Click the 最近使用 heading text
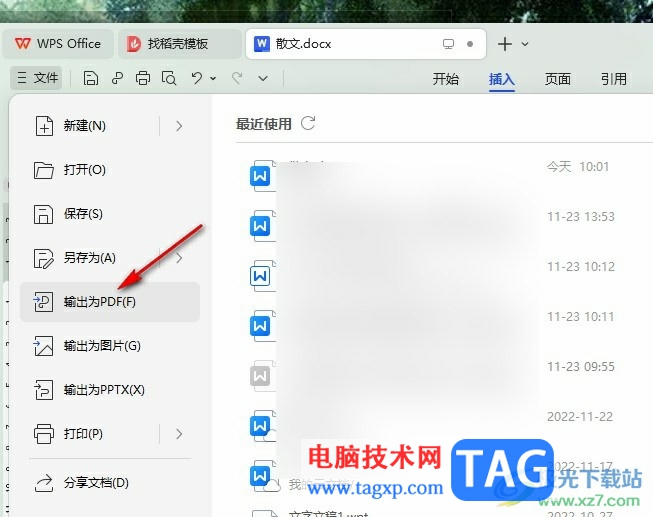653x517 pixels. [264, 124]
